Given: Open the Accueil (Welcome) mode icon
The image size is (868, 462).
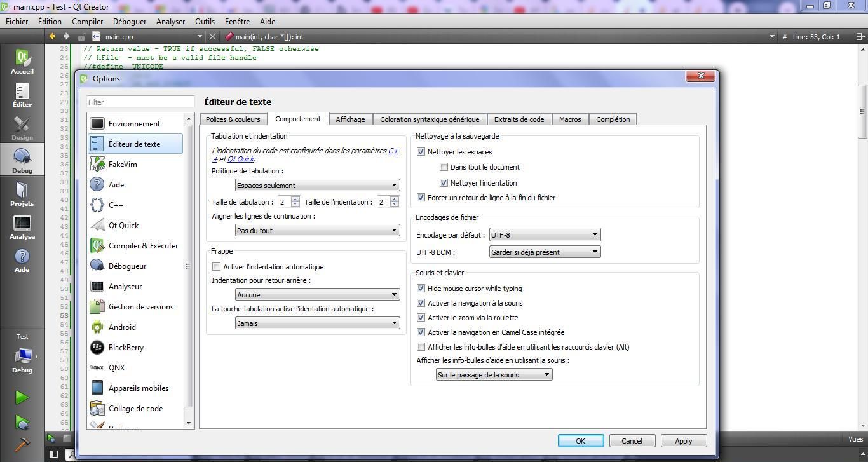Looking at the screenshot, I should (22, 62).
